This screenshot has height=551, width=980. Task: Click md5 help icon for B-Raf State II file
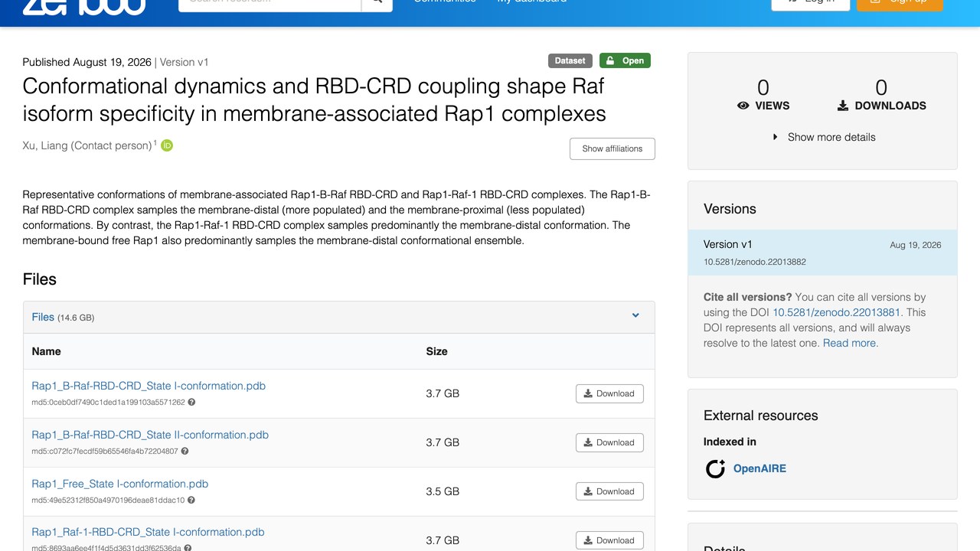click(185, 452)
